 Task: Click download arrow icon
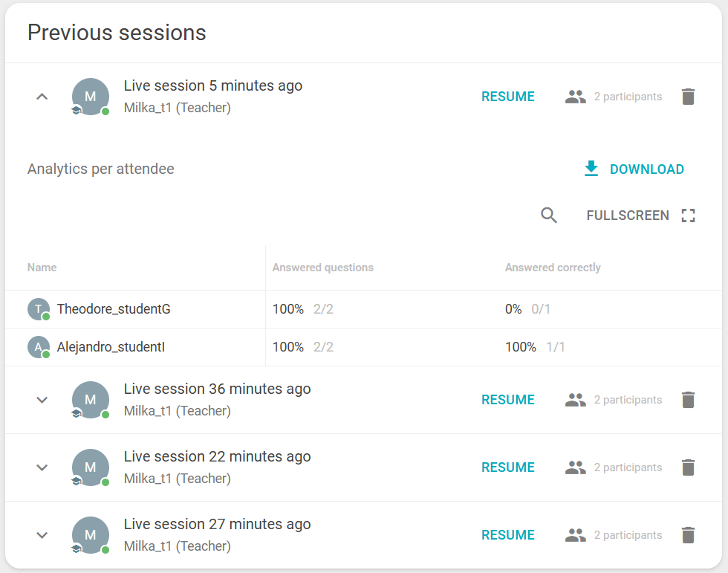click(591, 169)
